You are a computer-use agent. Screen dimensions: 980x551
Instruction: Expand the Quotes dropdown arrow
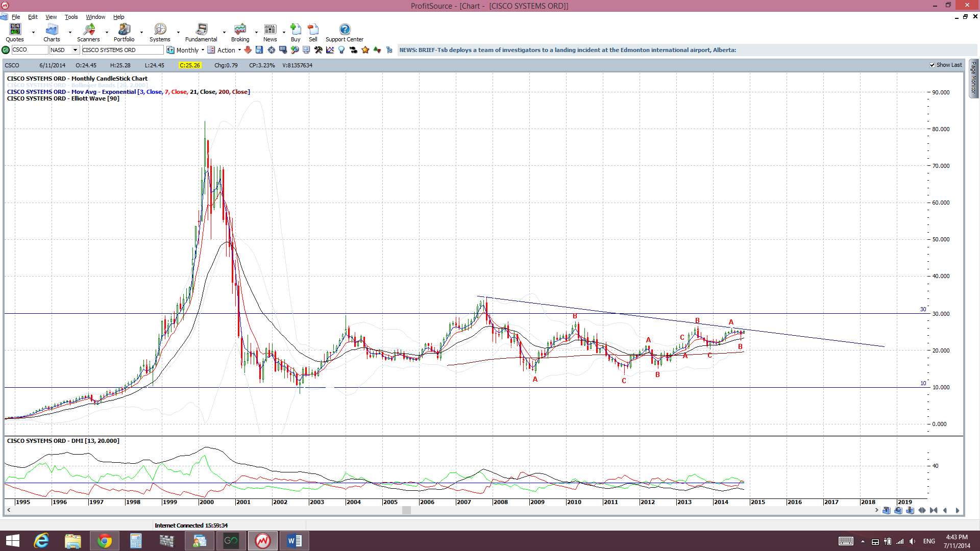[33, 33]
